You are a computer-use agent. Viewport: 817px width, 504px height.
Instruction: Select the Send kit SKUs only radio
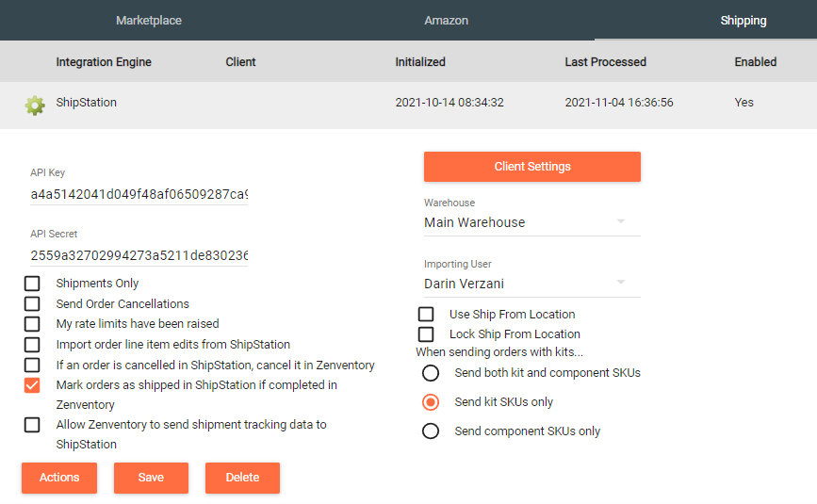click(x=431, y=402)
